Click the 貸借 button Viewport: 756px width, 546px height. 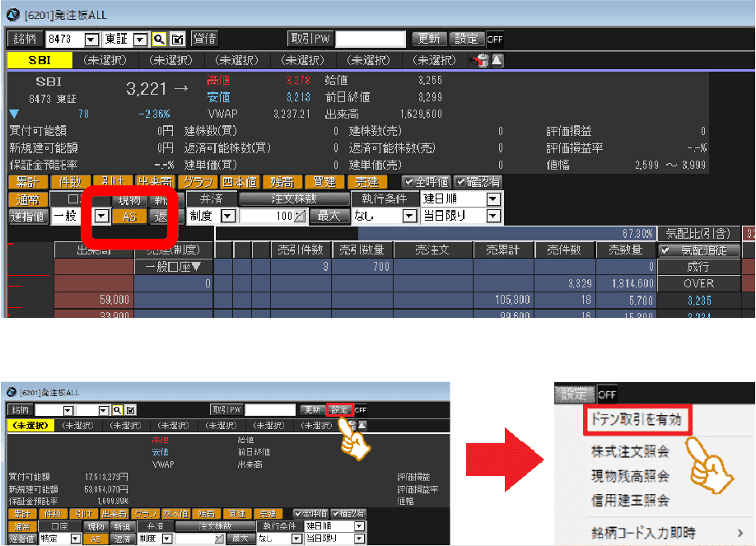pyautogui.click(x=205, y=39)
